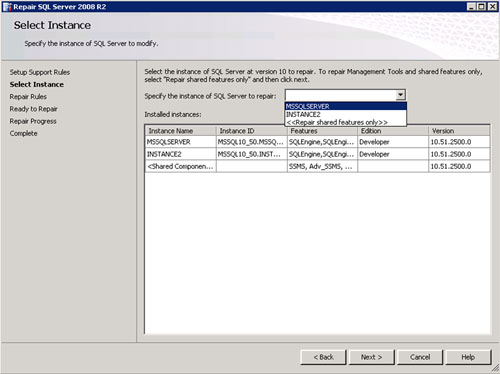Image resolution: width=500 pixels, height=374 pixels.
Task: Minimize the Repair SQL Server window
Action: click(x=471, y=7)
